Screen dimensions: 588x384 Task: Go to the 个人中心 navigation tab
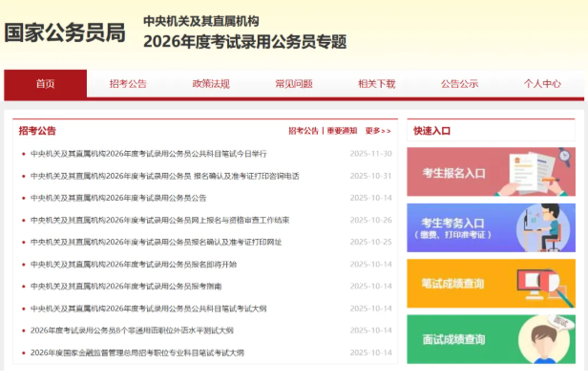[x=542, y=84]
